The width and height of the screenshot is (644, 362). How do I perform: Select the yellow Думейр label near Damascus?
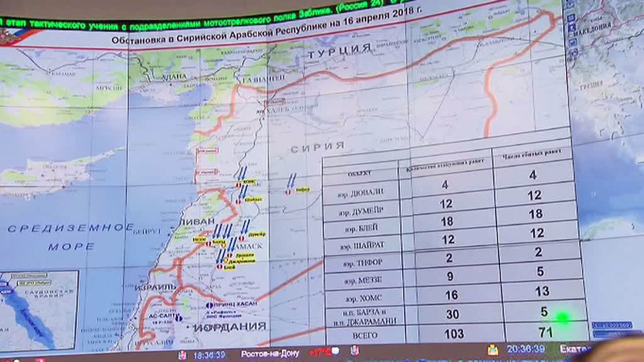point(257,234)
